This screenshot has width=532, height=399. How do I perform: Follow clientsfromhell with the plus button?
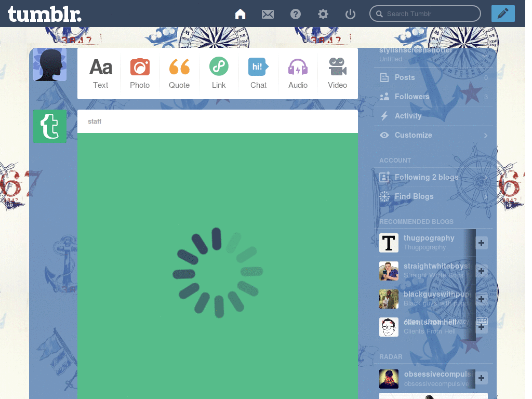481,327
